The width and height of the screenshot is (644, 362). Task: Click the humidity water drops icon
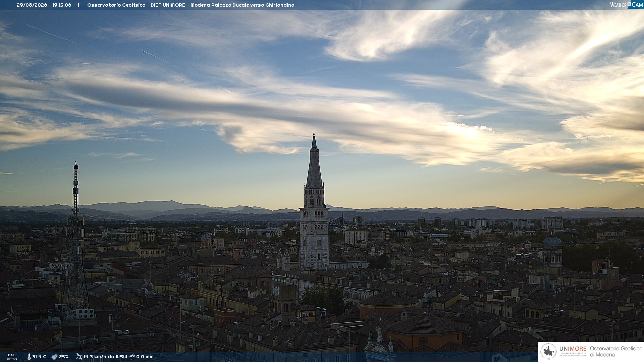pos(54,357)
